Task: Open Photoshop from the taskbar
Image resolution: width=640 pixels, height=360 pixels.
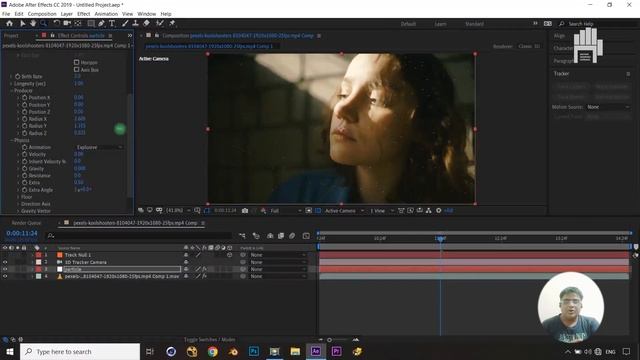Action: click(x=254, y=351)
